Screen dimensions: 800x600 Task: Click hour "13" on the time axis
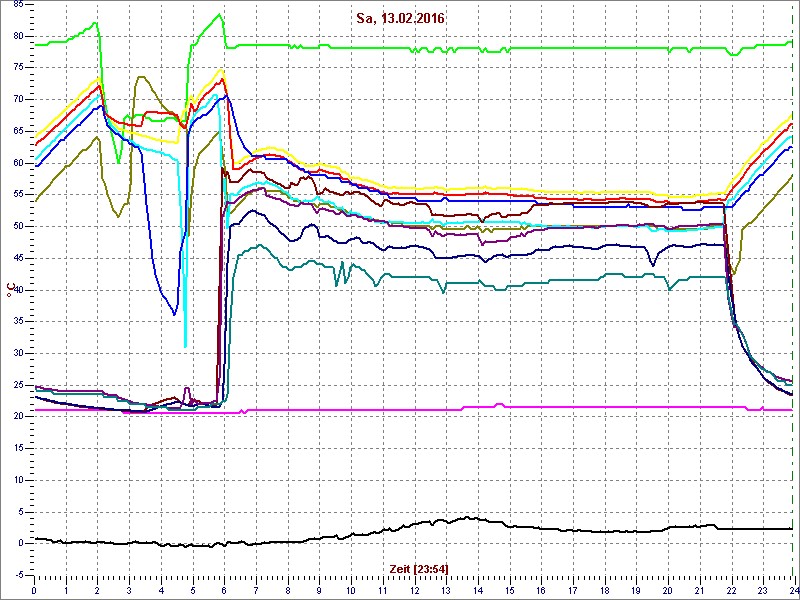pos(446,591)
